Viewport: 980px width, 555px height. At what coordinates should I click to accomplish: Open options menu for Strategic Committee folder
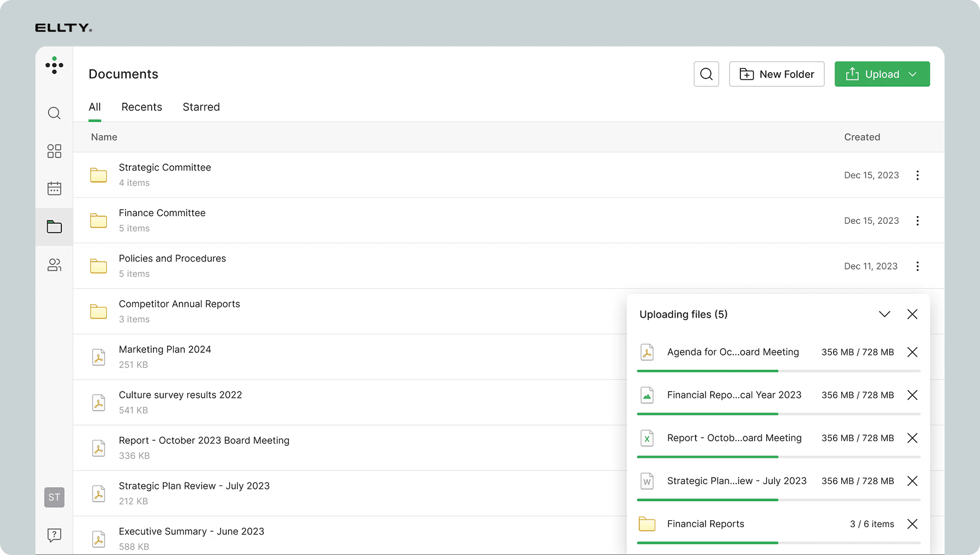[917, 175]
